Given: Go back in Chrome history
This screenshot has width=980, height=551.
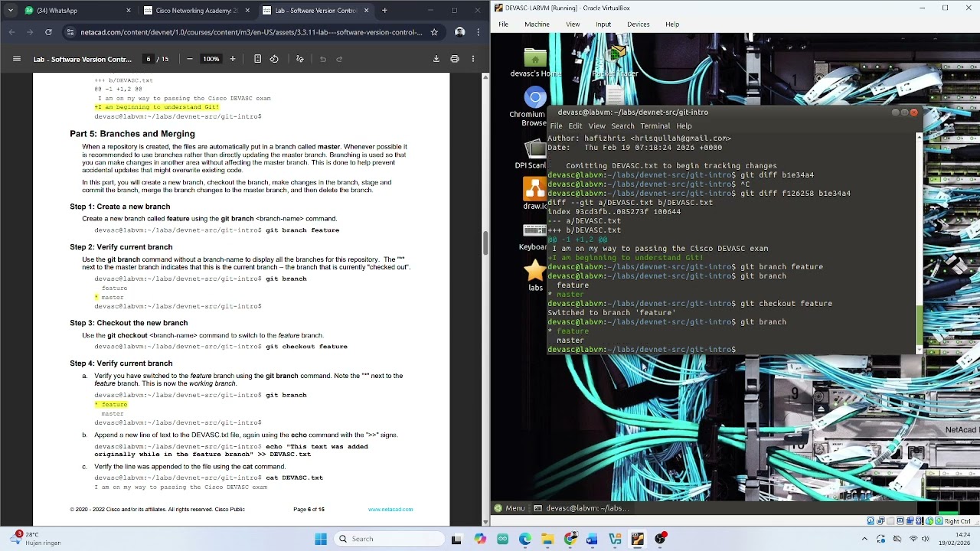Looking at the screenshot, I should (x=11, y=32).
